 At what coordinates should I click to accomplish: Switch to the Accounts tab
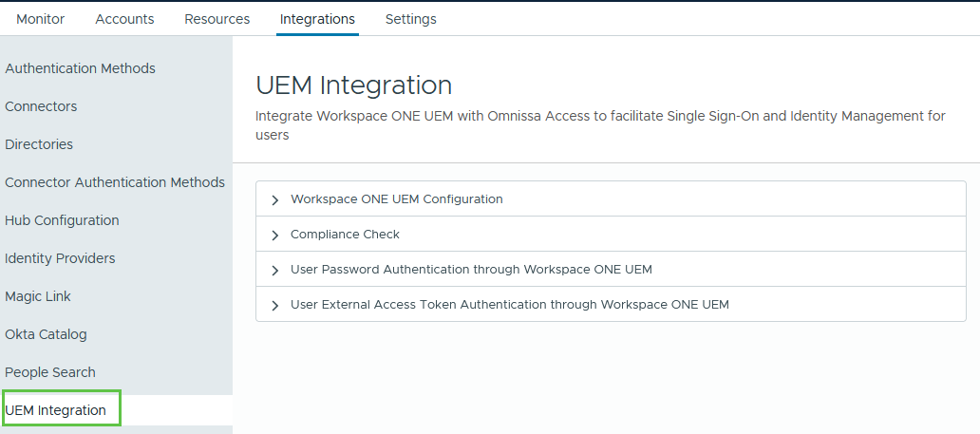124,19
